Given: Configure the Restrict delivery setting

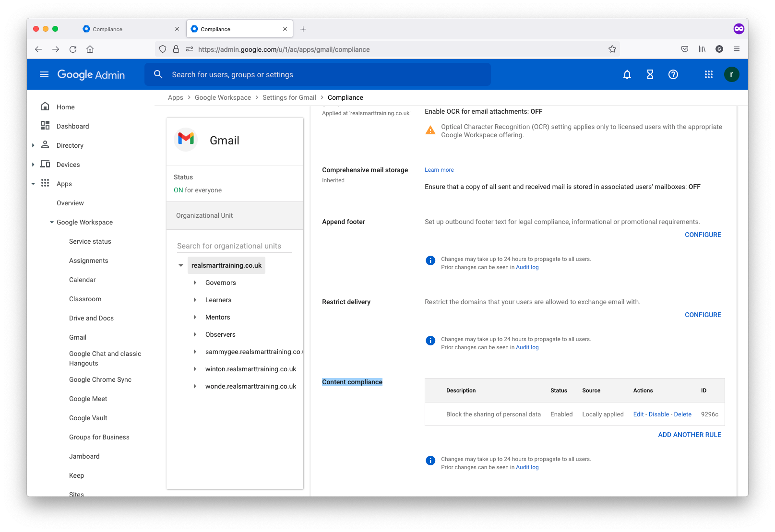Looking at the screenshot, I should 703,315.
